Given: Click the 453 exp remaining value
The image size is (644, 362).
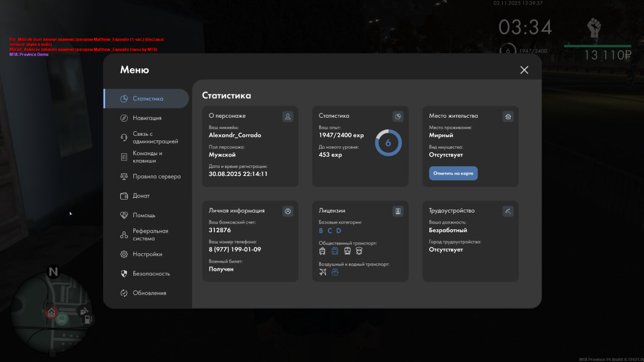Looking at the screenshot, I should tap(331, 155).
